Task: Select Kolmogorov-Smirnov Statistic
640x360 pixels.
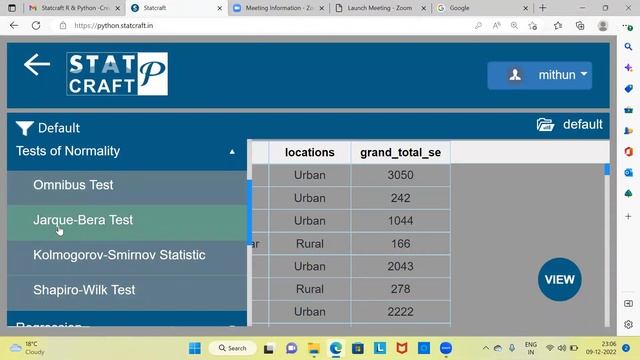Action: click(127, 255)
